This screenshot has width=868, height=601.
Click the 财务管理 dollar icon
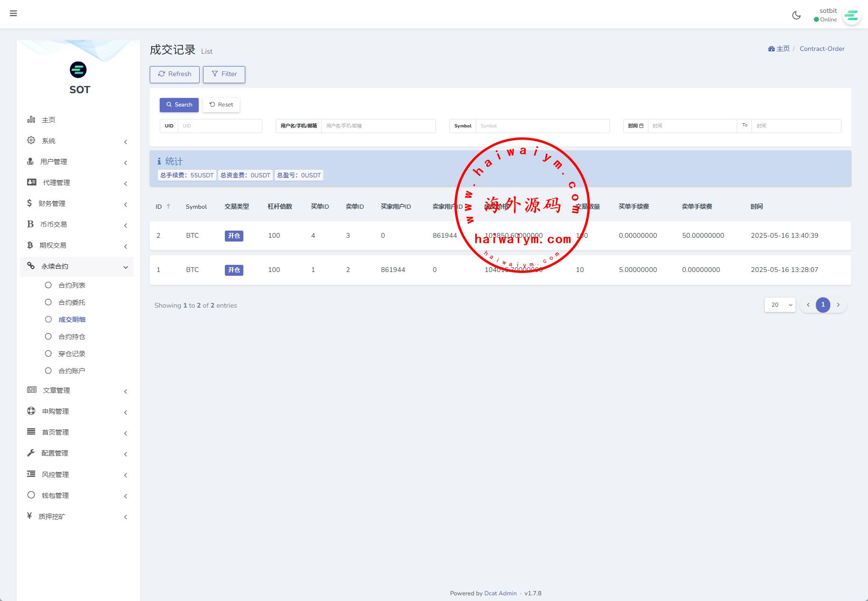[29, 204]
